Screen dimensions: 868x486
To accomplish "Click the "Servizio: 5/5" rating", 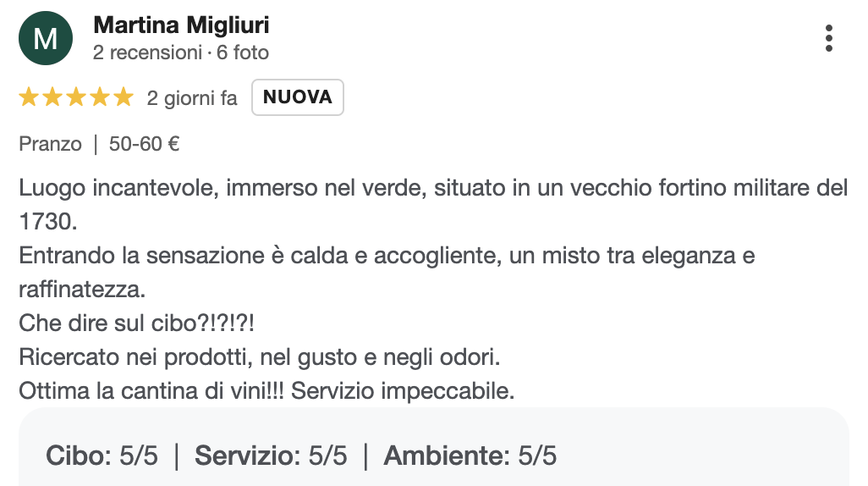I will 271,456.
